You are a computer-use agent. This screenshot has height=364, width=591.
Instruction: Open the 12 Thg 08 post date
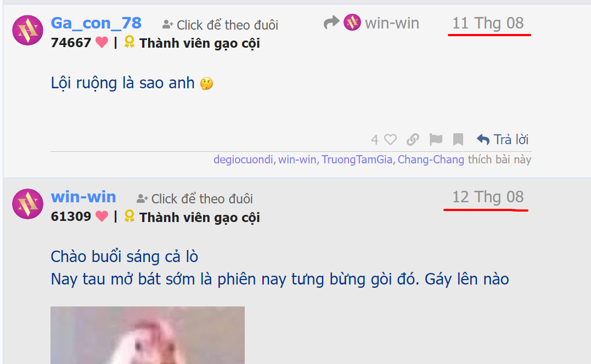pos(488,197)
